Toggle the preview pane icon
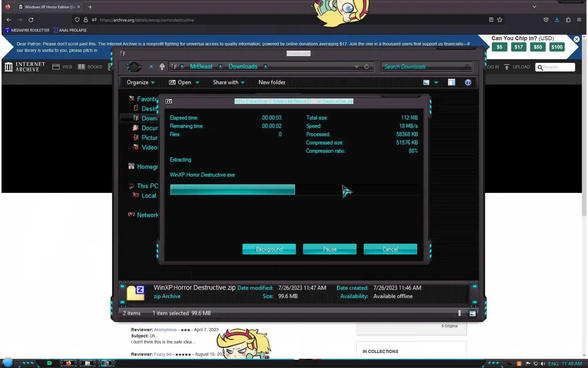The image size is (588, 368). [x=451, y=82]
